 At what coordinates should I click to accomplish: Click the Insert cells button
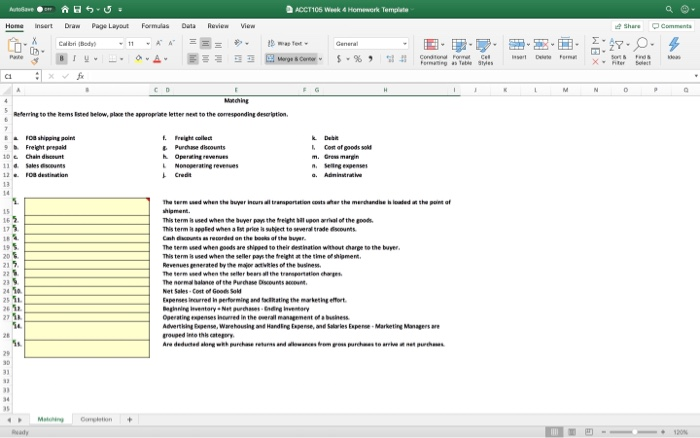[x=519, y=49]
